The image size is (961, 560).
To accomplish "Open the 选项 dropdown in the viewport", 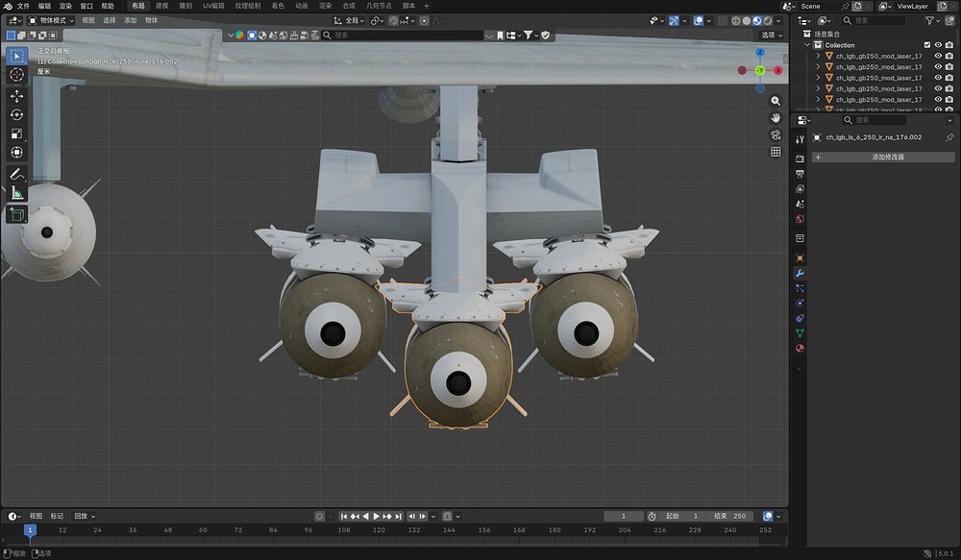I will point(771,35).
